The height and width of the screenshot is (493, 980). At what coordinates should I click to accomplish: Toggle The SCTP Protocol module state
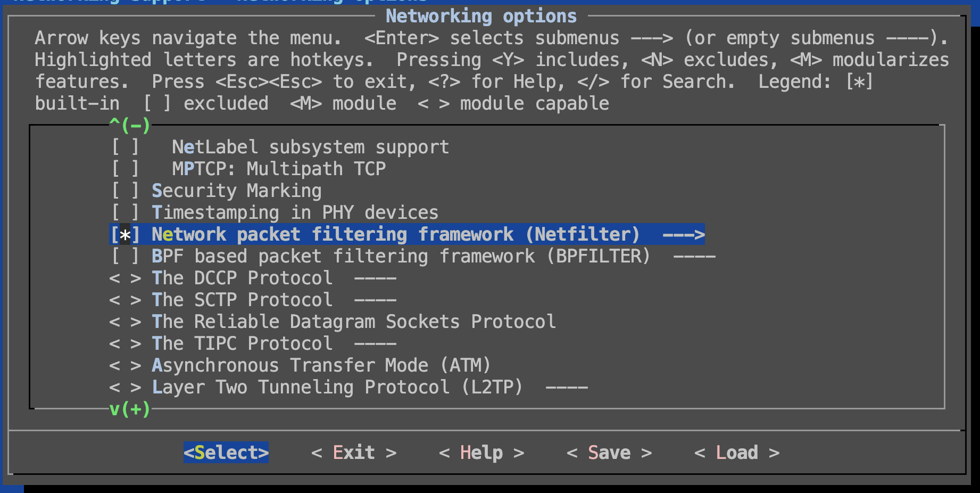125,300
